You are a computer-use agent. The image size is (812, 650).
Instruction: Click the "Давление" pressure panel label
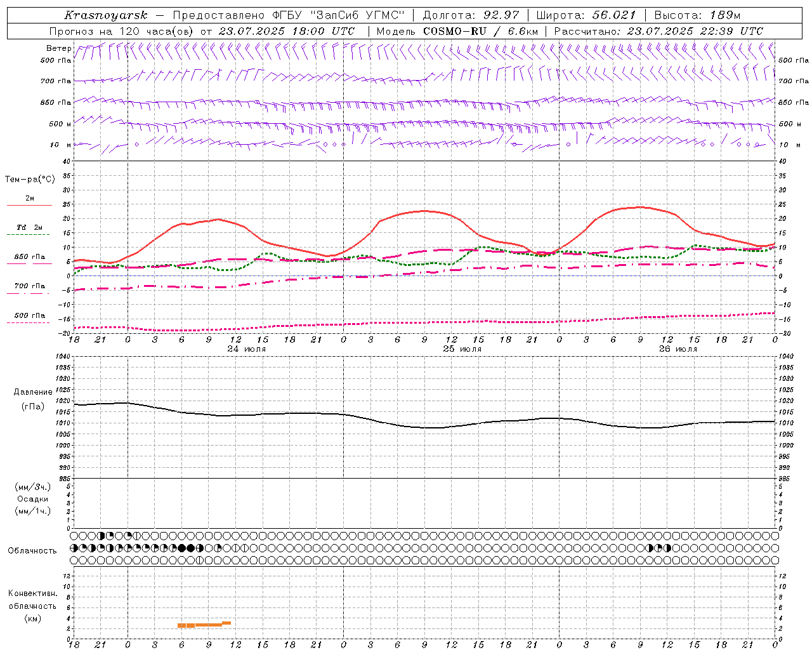(33, 392)
